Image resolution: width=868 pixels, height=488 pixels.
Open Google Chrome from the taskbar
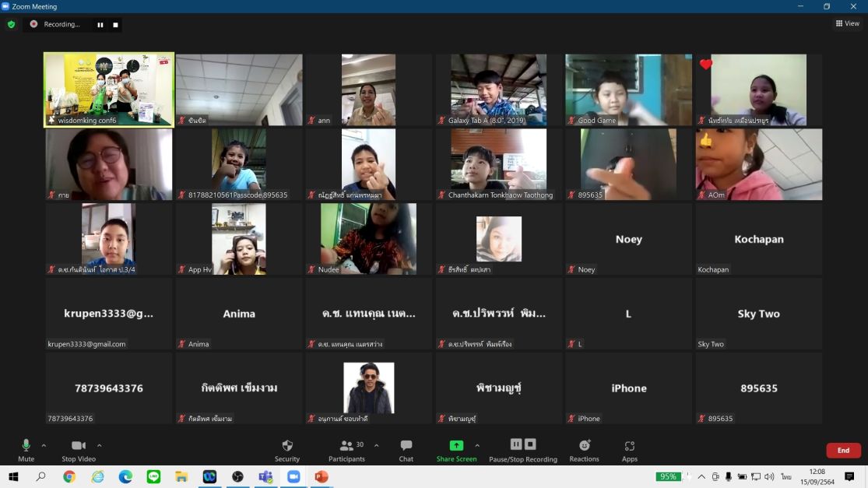click(x=69, y=476)
